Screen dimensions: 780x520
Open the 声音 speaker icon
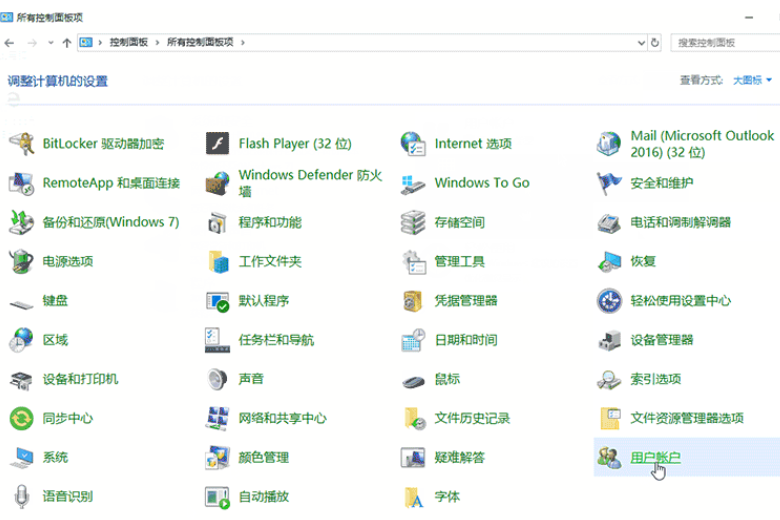(x=217, y=380)
